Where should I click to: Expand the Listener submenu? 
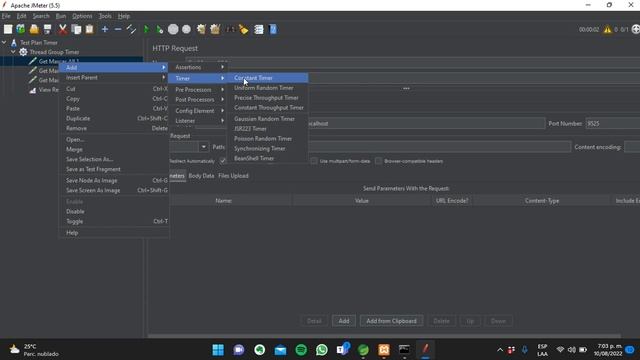pyautogui.click(x=198, y=121)
